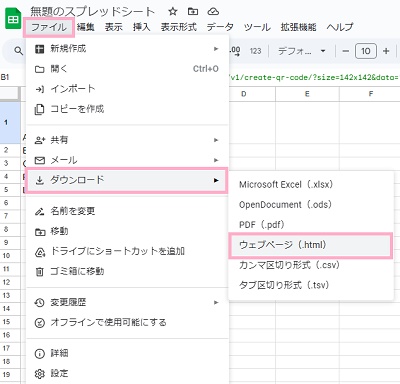The image size is (400, 384).
Task: Select row 10 header
Action: tap(10, 256)
